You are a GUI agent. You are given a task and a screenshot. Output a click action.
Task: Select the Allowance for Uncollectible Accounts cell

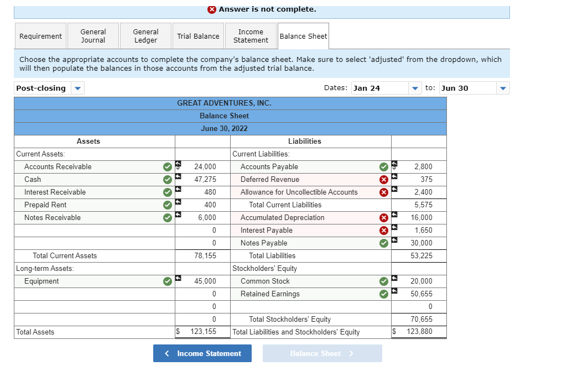tap(311, 192)
